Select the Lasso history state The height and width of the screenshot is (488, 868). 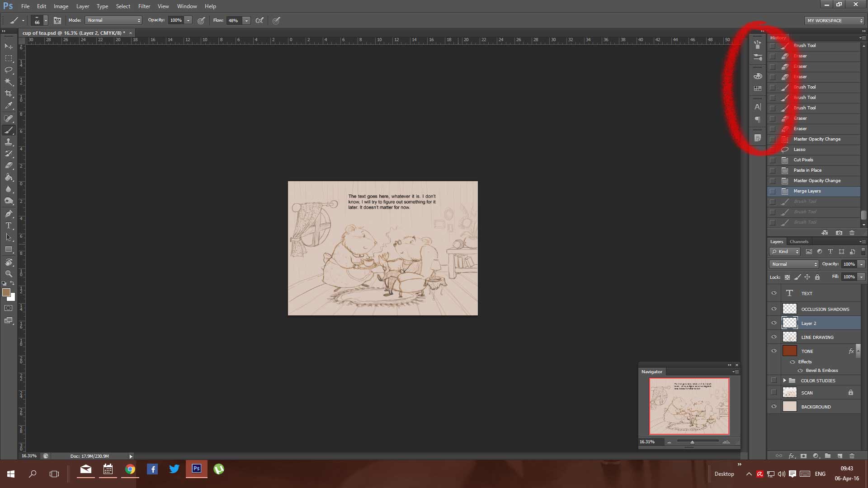tap(814, 150)
